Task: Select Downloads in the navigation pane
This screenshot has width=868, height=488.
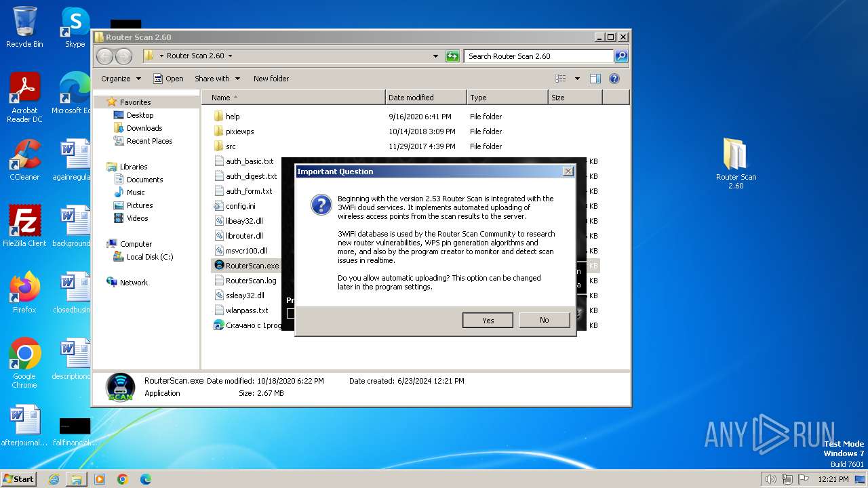Action: coord(144,128)
